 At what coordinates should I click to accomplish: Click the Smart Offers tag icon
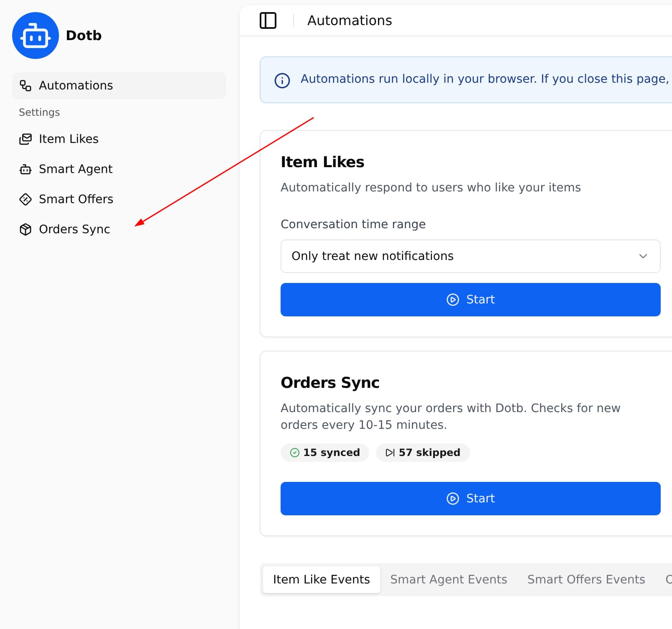[26, 199]
